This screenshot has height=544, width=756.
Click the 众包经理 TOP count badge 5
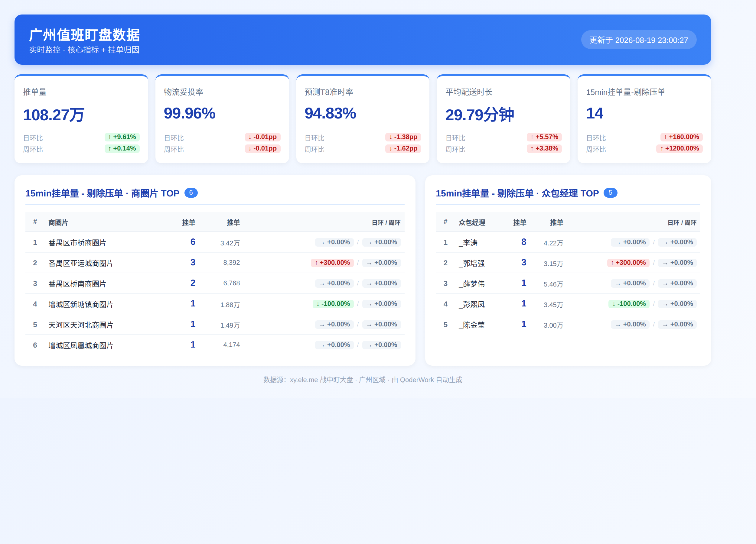610,193
